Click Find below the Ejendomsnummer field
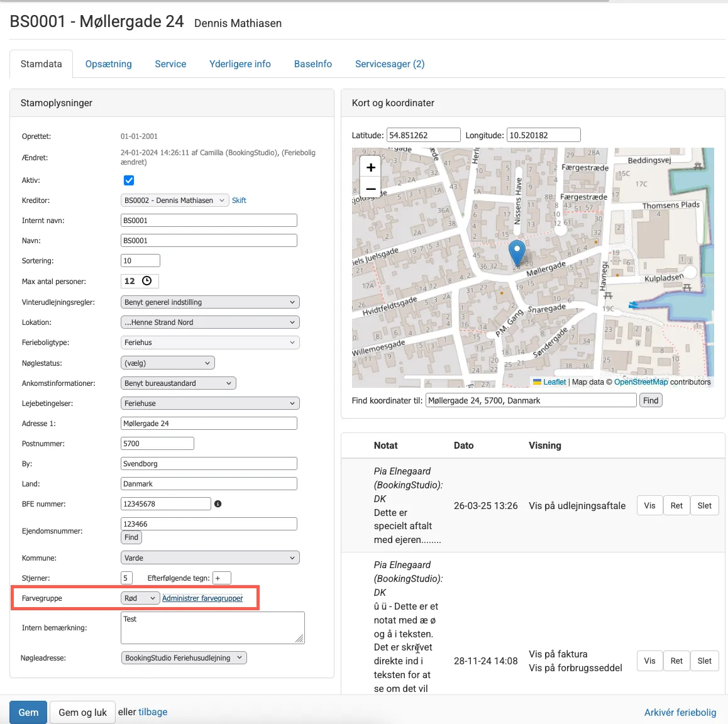The image size is (728, 724). pyautogui.click(x=131, y=537)
